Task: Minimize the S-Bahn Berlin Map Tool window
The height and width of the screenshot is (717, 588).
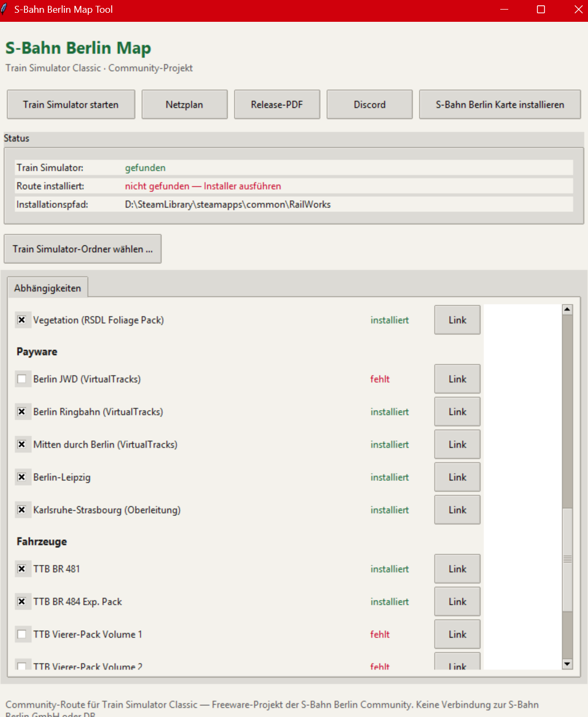Action: (504, 10)
